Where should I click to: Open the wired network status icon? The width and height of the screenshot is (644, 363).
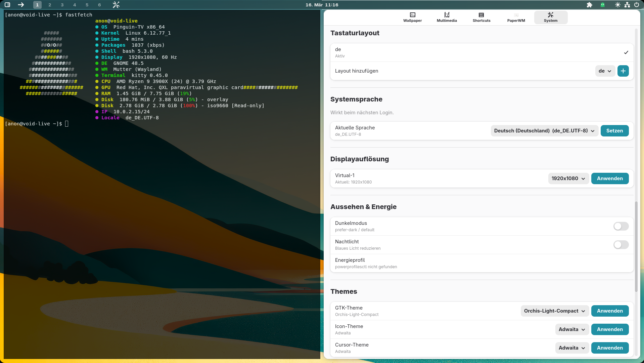[x=627, y=5]
